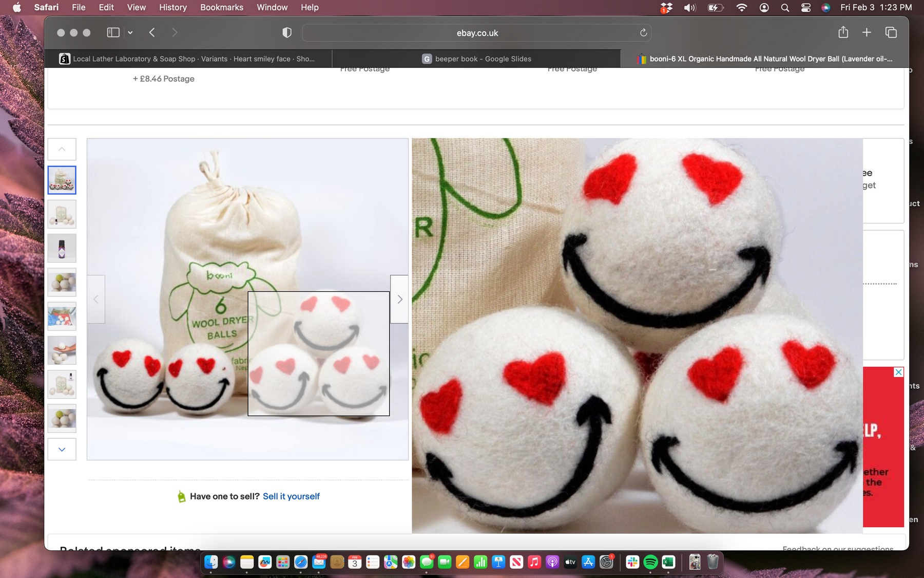Image resolution: width=924 pixels, height=578 pixels.
Task: Show the tab overview
Action: pyautogui.click(x=891, y=32)
